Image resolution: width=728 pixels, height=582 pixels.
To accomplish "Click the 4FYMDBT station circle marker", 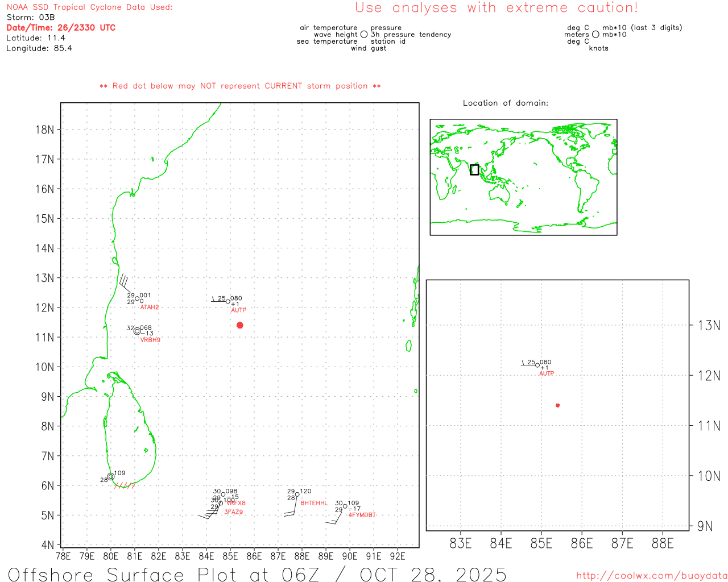I will (x=345, y=506).
